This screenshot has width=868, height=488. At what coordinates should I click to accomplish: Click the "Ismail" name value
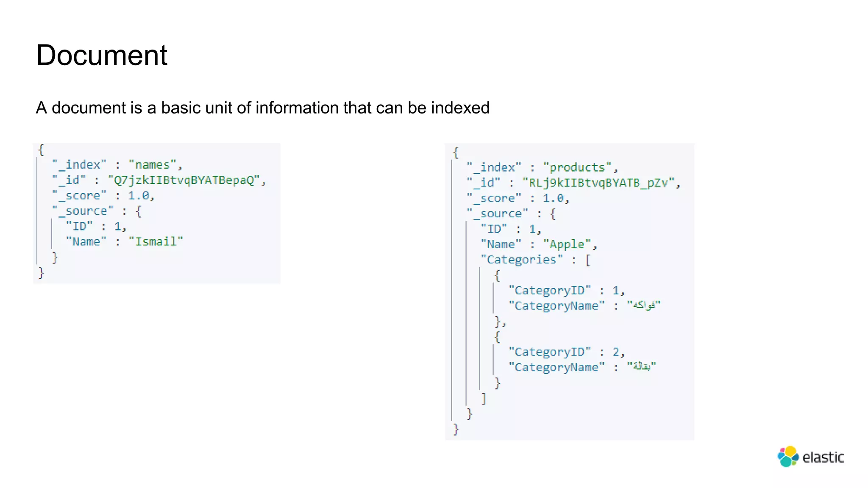(x=156, y=241)
